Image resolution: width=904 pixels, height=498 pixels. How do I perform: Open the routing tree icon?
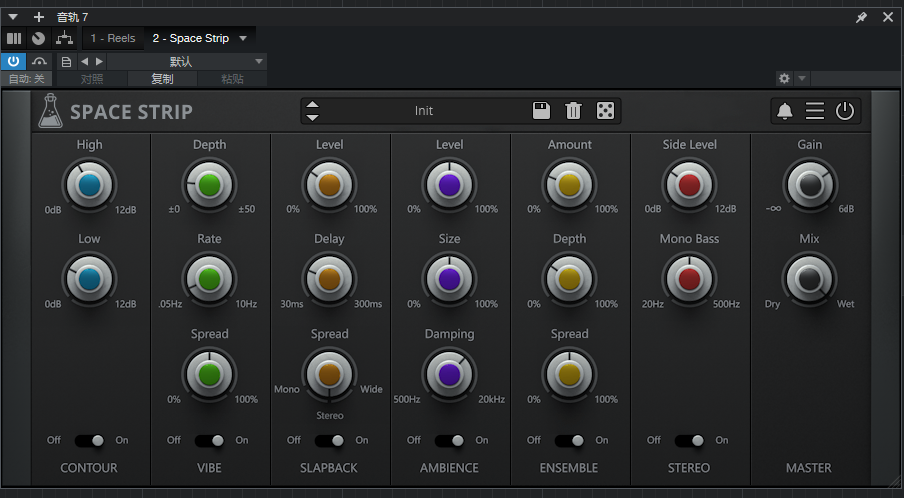(x=64, y=39)
